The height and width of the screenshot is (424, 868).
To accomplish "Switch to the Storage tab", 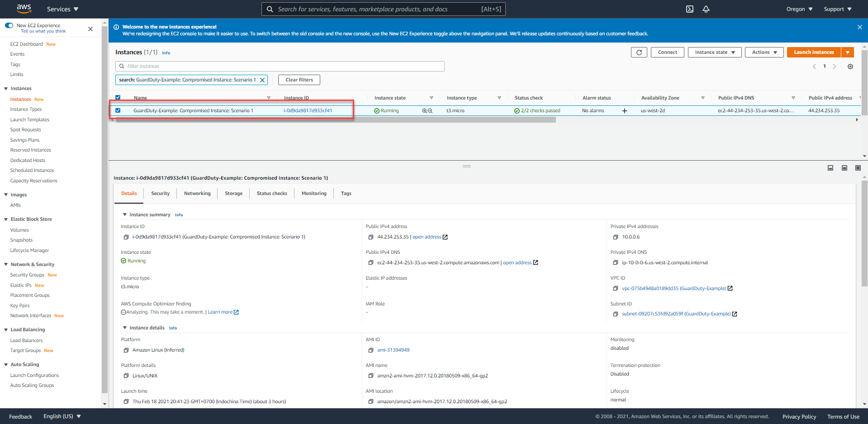I will click(x=233, y=194).
